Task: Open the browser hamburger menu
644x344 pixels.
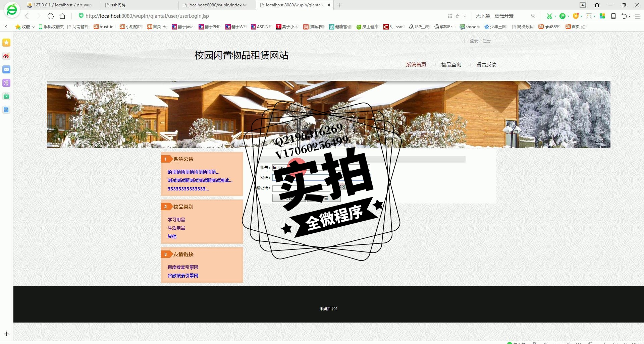Action: [637, 16]
